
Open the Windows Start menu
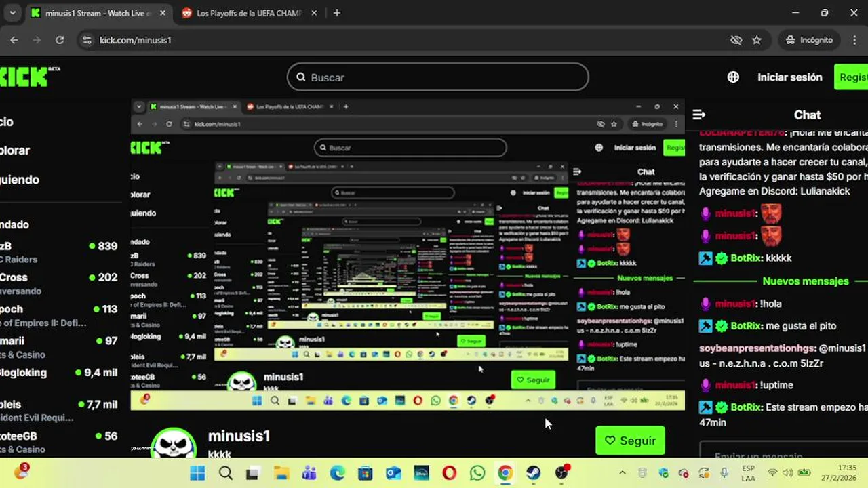[x=197, y=473]
